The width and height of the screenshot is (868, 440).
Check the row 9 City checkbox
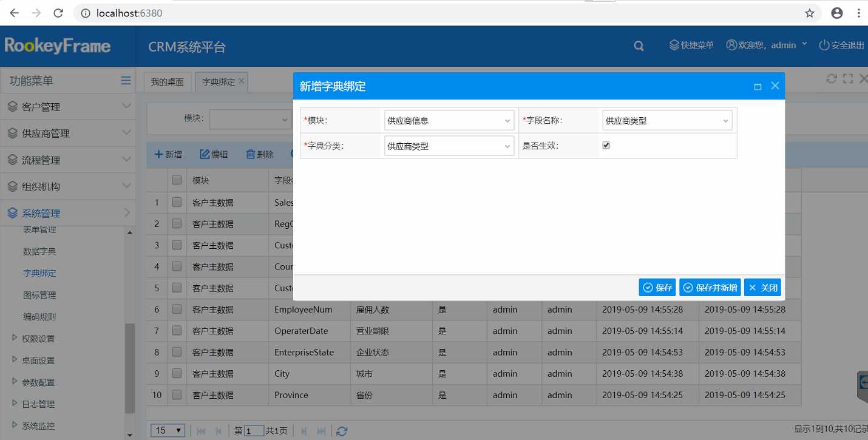tap(177, 373)
